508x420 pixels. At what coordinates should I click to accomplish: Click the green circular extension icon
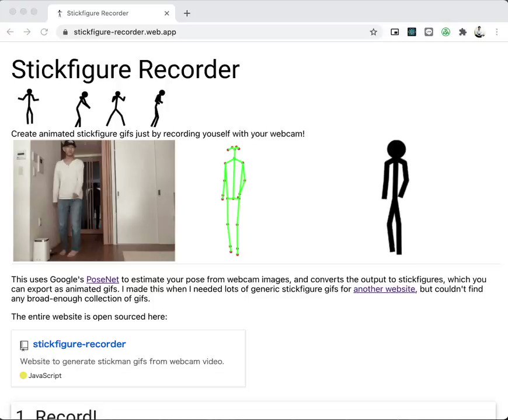click(446, 32)
